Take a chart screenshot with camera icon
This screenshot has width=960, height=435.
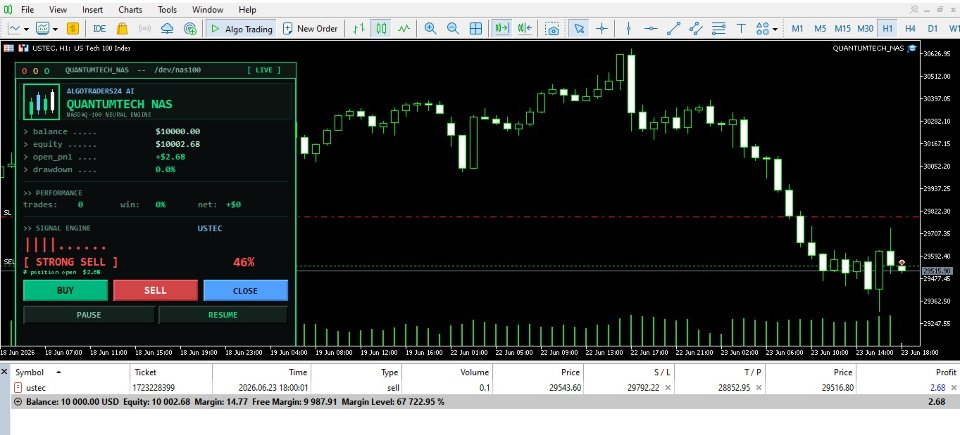pyautogui.click(x=552, y=28)
